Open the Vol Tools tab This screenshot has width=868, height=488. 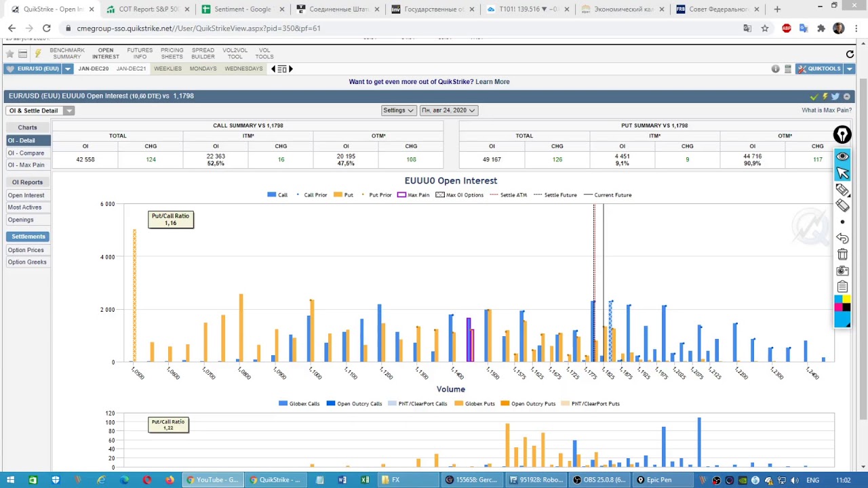tap(264, 54)
